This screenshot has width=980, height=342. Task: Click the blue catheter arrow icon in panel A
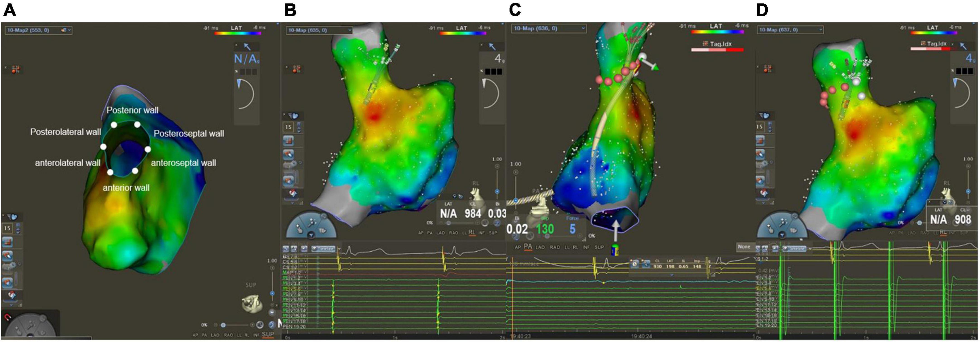[x=247, y=47]
